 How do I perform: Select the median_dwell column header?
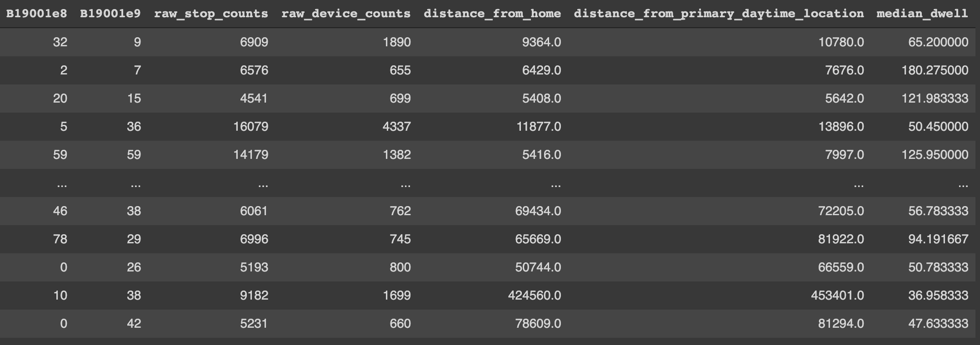click(x=922, y=14)
